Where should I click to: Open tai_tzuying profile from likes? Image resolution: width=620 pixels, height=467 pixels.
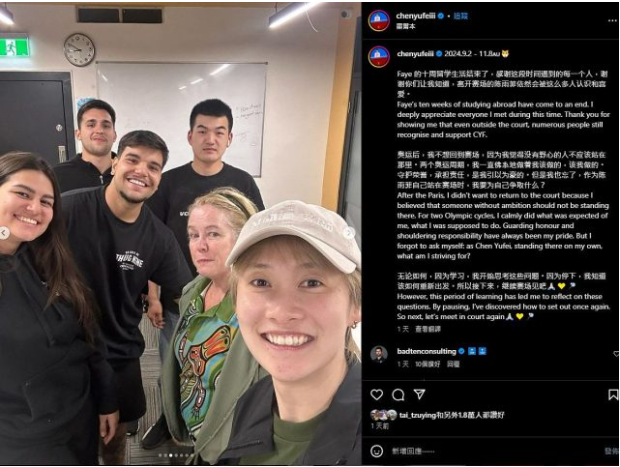coord(418,415)
